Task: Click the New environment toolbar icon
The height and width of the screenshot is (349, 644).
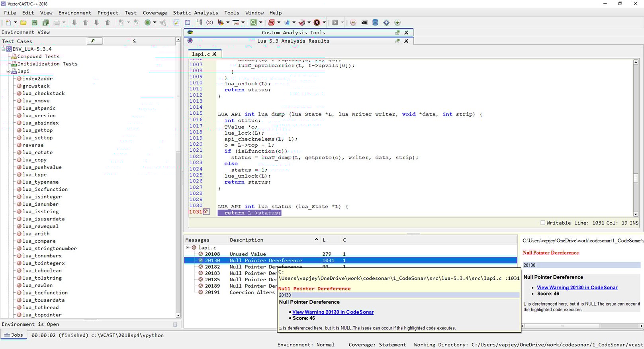Action: coord(8,23)
